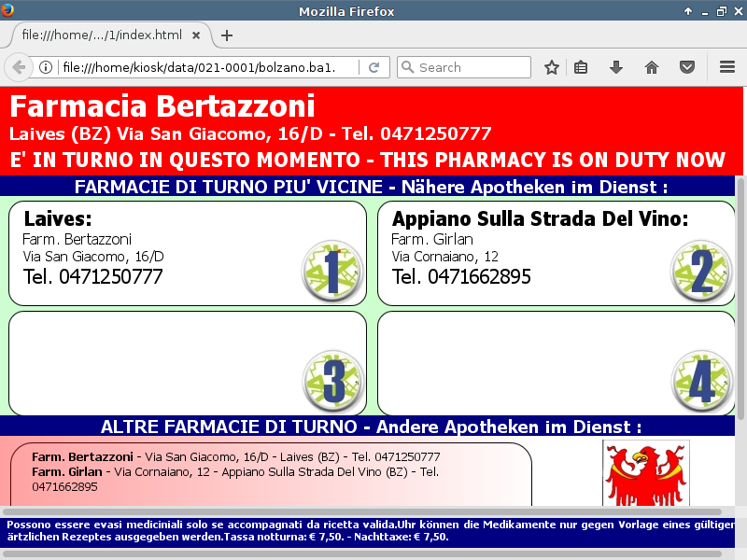
Task: Click the numbered map icon 3
Action: [x=332, y=382]
